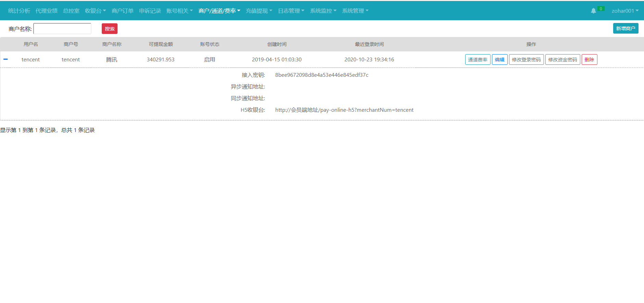Click 修改登录密码 button

tap(526, 60)
